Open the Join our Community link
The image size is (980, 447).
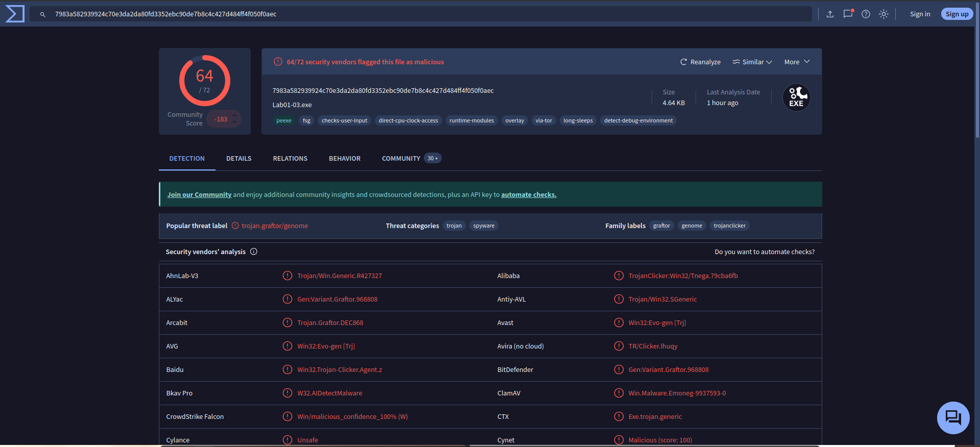[x=199, y=194]
